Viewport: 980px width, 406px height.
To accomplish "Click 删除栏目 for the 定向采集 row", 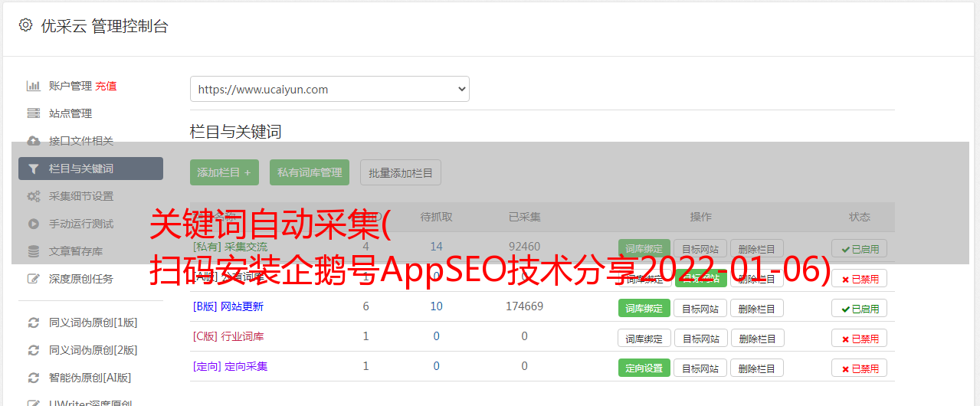I will coord(757,368).
